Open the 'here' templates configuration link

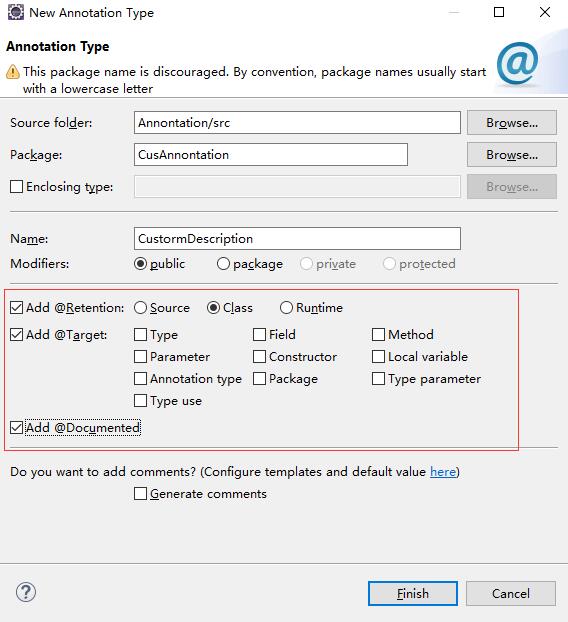coord(443,472)
